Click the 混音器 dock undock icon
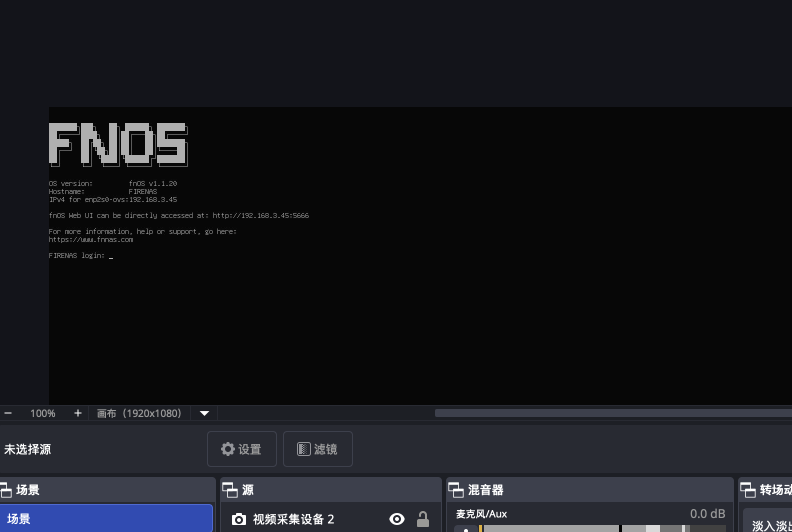Image resolution: width=792 pixels, height=532 pixels. tap(456, 490)
